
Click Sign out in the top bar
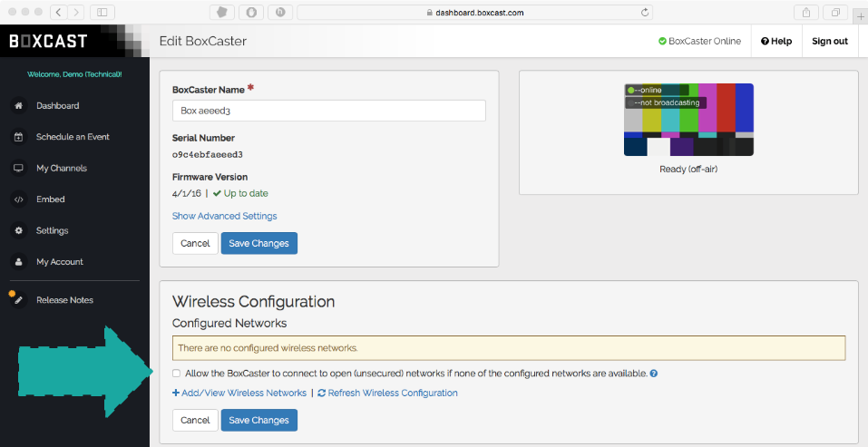829,41
